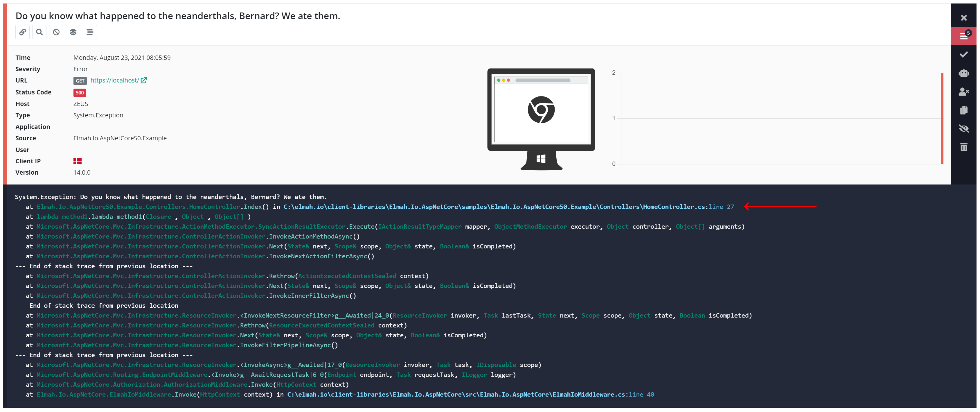Switch to the highlighted messages tab with badge 5
The height and width of the screenshot is (412, 980).
click(964, 35)
